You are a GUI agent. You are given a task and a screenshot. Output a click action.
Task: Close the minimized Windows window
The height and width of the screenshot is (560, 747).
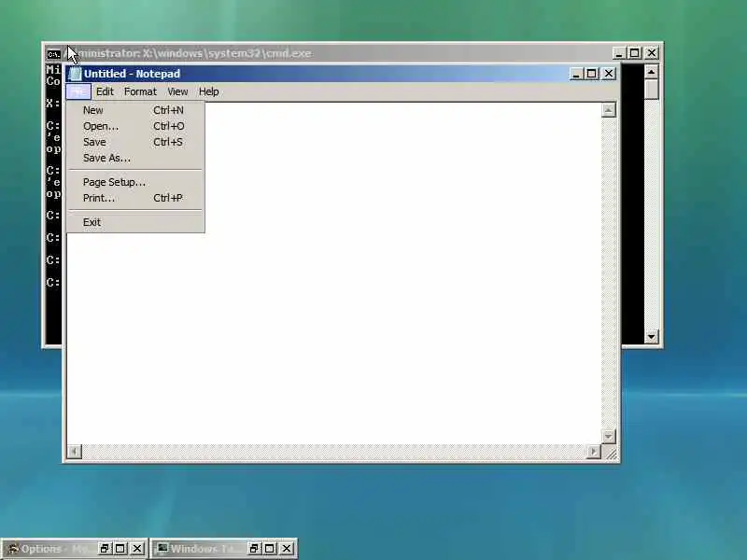[x=287, y=549]
